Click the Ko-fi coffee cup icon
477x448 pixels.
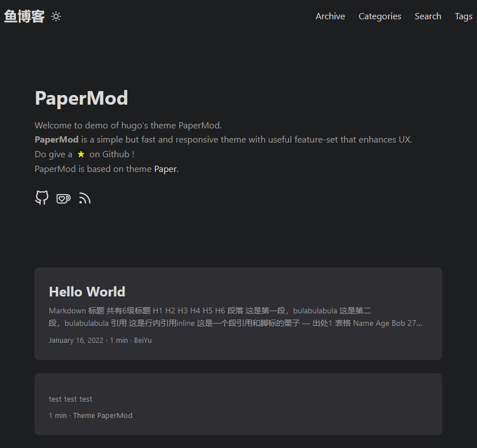[63, 198]
